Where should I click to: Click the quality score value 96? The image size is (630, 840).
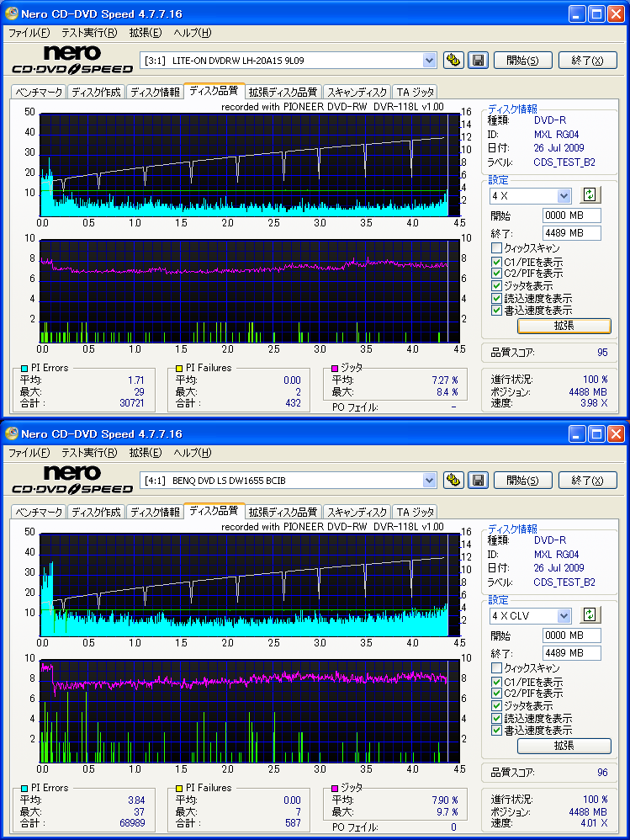(602, 773)
